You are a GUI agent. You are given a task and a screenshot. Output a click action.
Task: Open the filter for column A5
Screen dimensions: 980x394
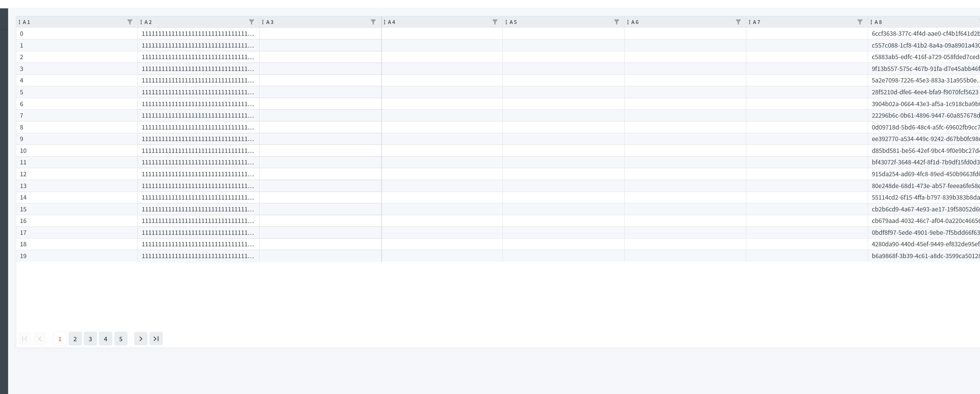[x=617, y=22]
